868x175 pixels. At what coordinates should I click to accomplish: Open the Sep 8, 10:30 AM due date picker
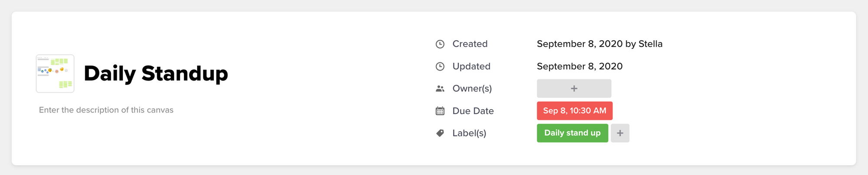pos(574,111)
